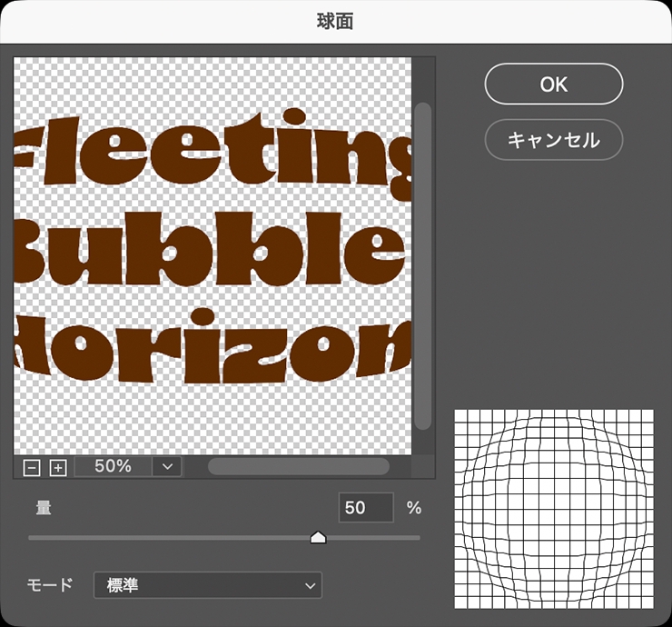The height and width of the screenshot is (627, 672).
Task: Click the spherize grid distortion thumbnail
Action: (x=554, y=509)
